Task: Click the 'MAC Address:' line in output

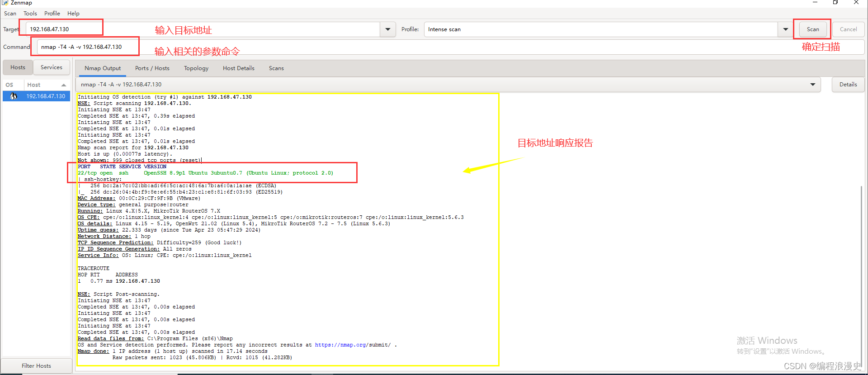Action: (139, 198)
